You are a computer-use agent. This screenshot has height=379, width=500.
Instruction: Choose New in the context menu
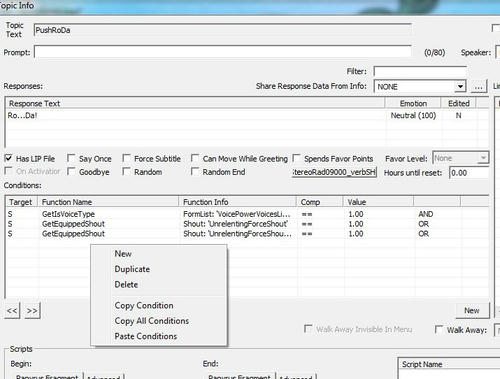pyautogui.click(x=123, y=254)
